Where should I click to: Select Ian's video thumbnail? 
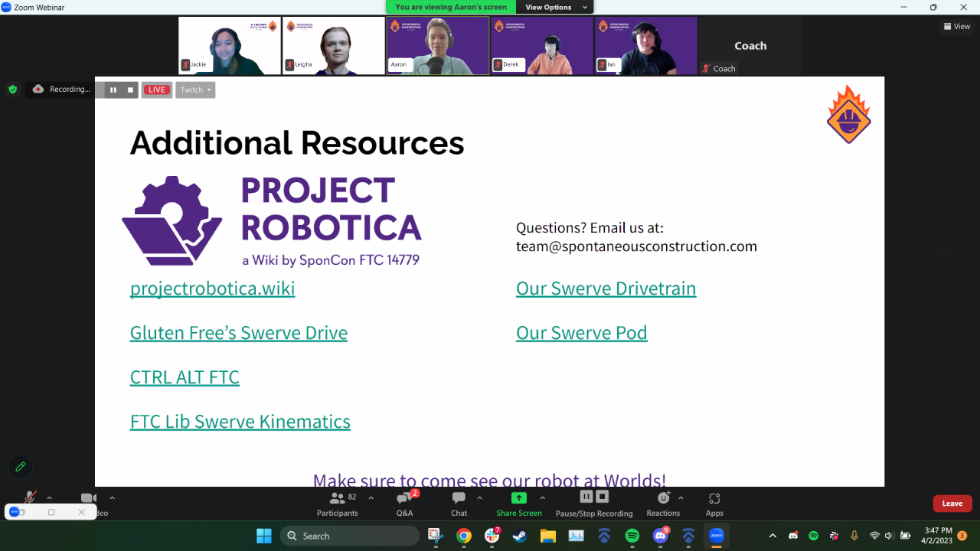pyautogui.click(x=646, y=46)
